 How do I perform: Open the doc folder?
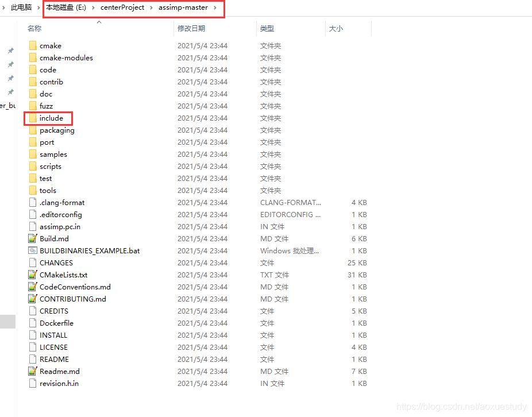tap(45, 94)
